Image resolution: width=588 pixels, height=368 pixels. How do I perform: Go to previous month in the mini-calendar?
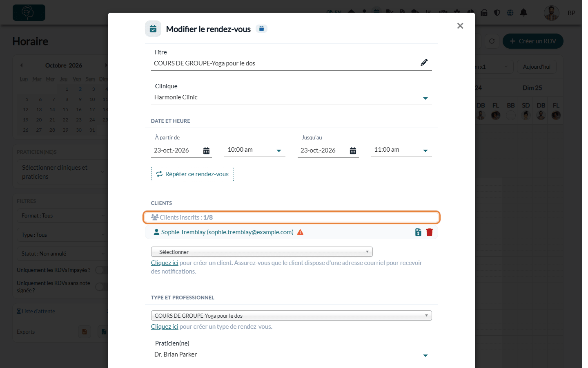tap(22, 65)
